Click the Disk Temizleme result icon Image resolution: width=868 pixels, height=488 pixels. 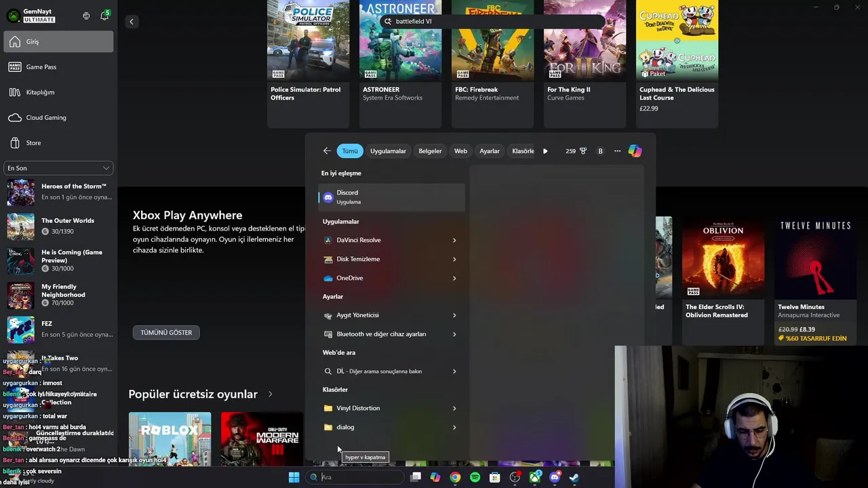(328, 259)
